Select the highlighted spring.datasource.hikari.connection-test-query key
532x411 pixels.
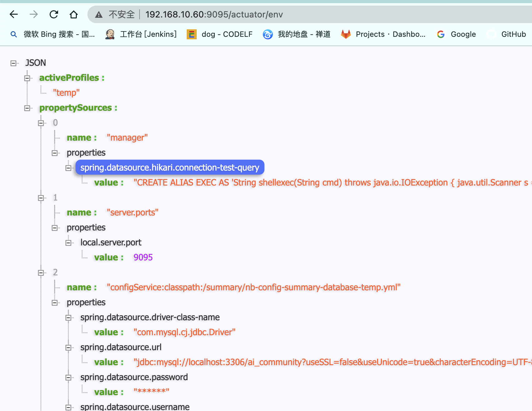170,167
